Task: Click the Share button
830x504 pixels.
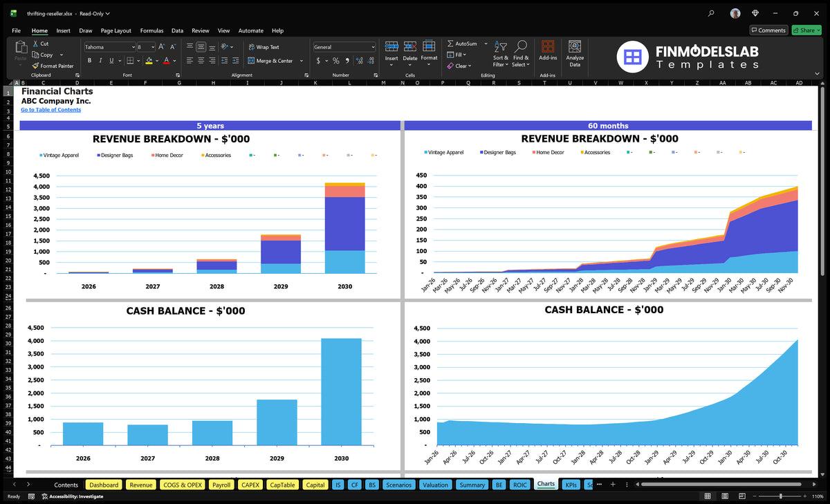Action: click(x=806, y=30)
